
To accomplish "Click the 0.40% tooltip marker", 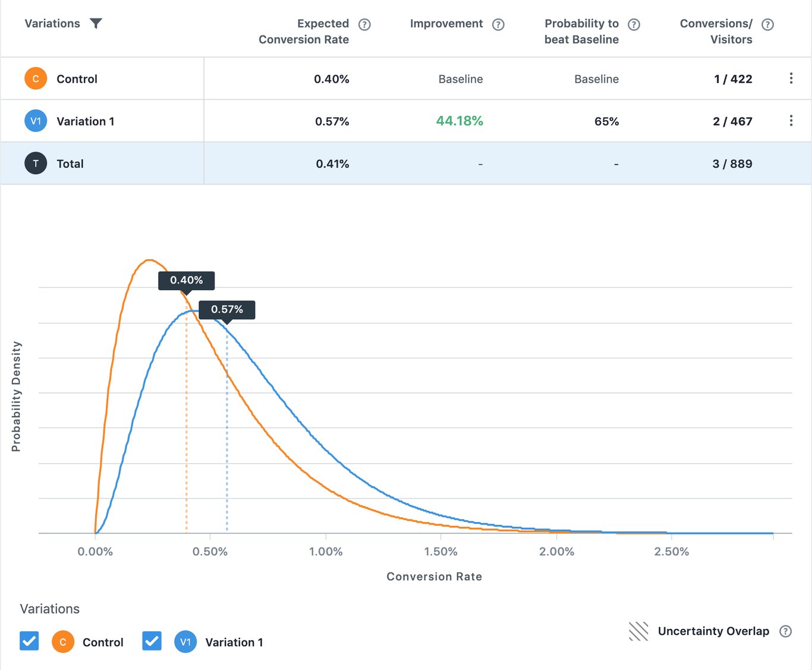I will pos(186,280).
